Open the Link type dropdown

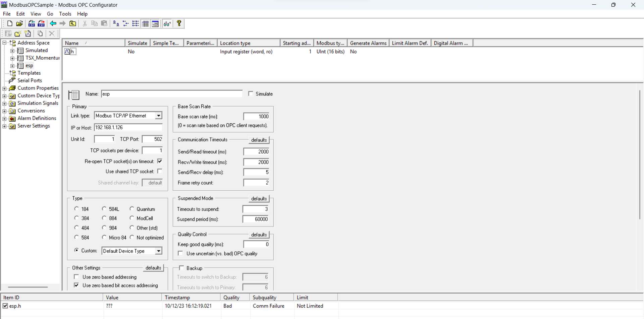pyautogui.click(x=158, y=116)
